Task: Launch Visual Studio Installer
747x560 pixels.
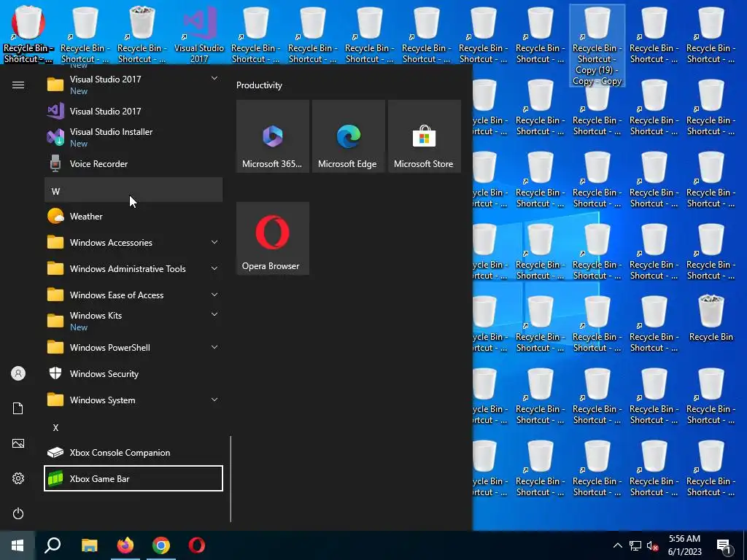Action: click(x=133, y=137)
